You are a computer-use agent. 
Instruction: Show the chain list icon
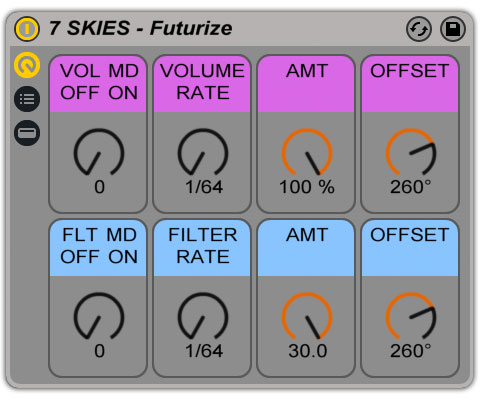(x=27, y=99)
